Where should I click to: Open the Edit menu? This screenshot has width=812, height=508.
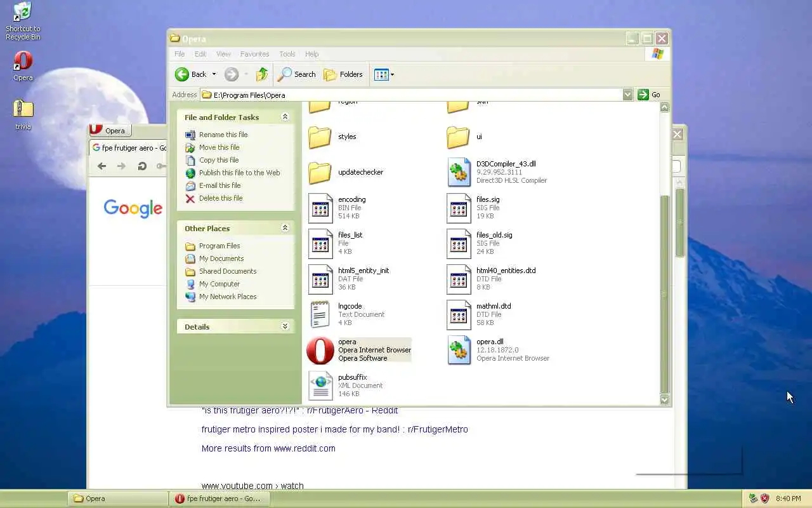(x=200, y=54)
